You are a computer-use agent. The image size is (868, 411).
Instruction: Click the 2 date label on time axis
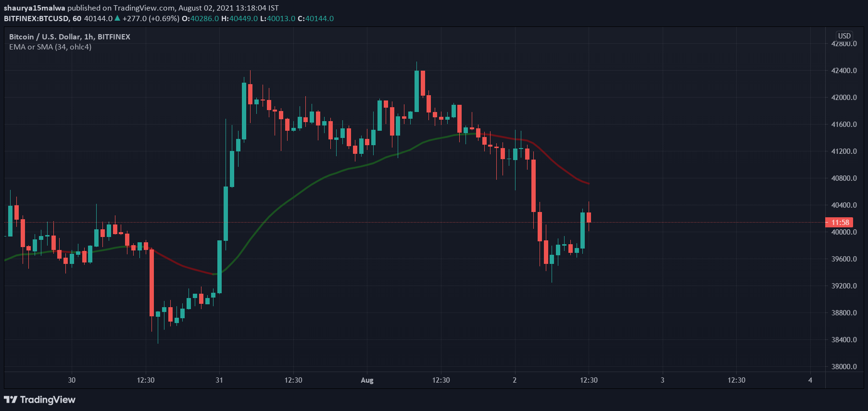click(515, 380)
